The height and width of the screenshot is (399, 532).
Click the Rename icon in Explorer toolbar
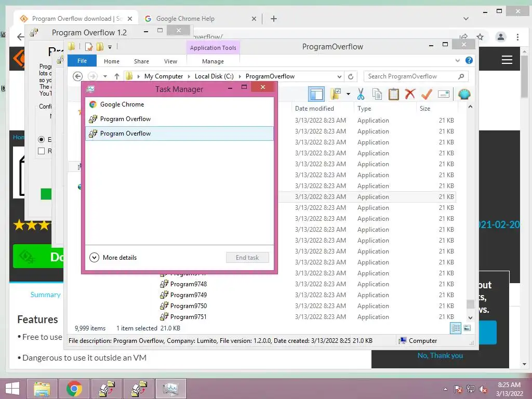tap(444, 94)
